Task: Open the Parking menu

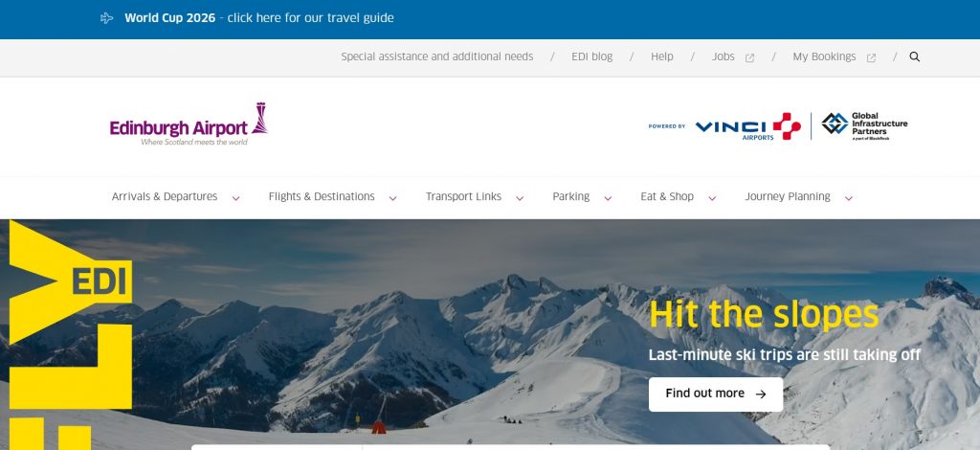Action: (x=570, y=197)
